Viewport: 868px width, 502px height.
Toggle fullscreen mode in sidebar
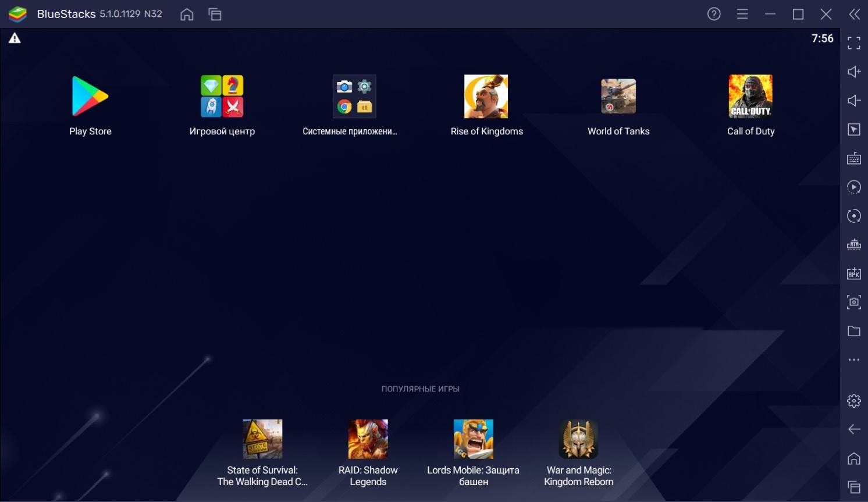click(x=854, y=43)
